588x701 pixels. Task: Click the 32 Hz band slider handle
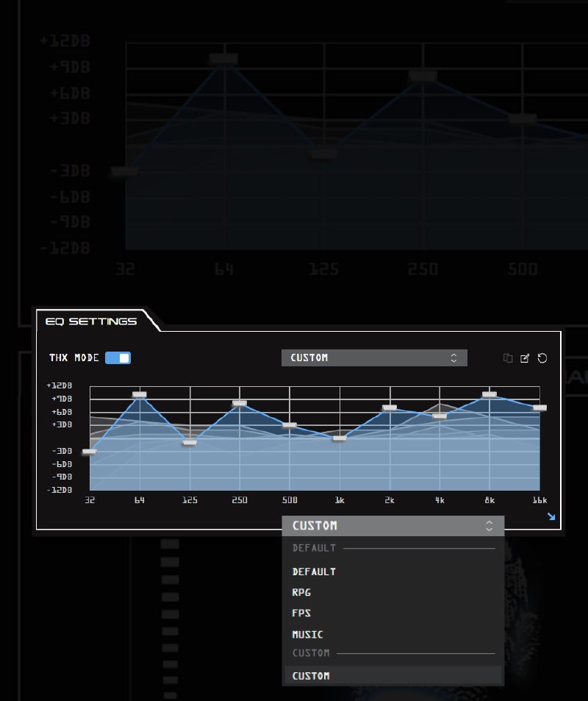90,452
